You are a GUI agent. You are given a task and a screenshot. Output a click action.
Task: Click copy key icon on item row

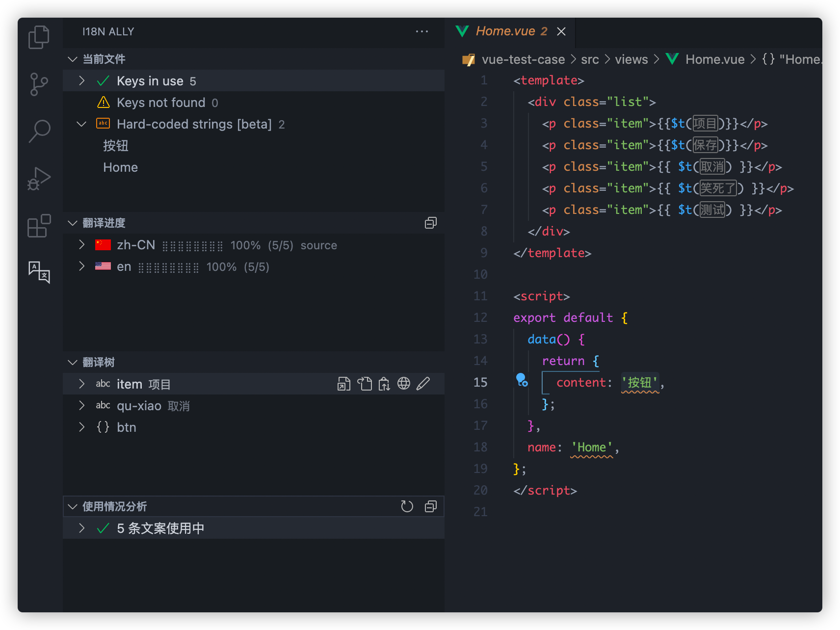(x=364, y=384)
